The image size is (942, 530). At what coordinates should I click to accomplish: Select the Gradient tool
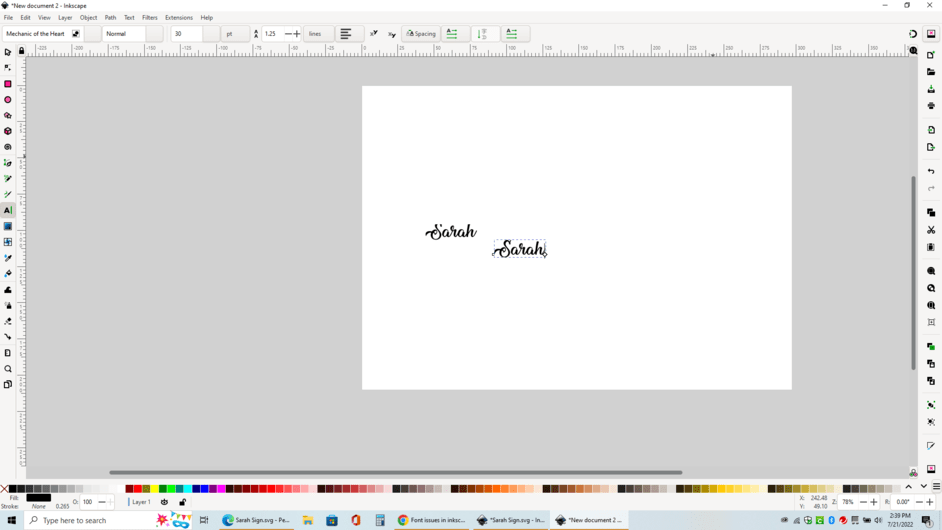8,226
